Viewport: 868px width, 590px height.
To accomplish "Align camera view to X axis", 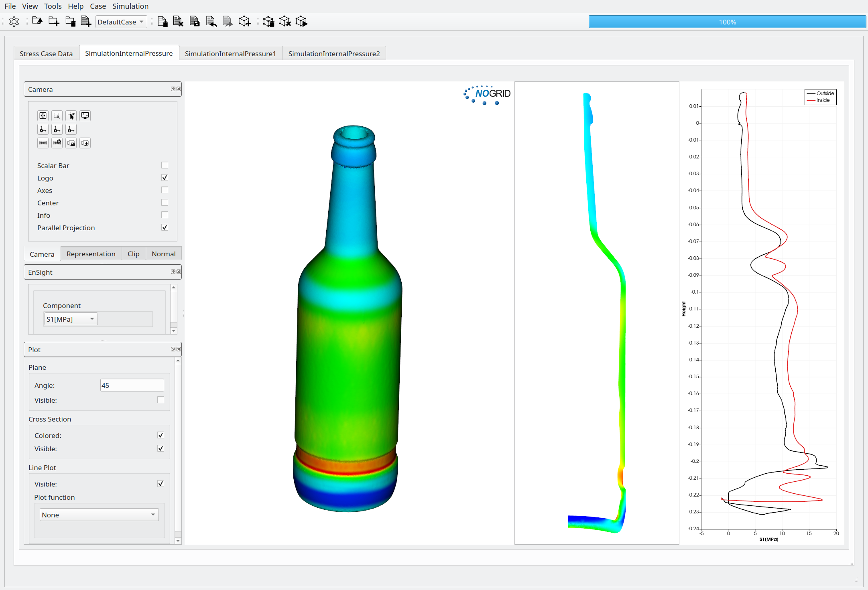I will point(43,130).
